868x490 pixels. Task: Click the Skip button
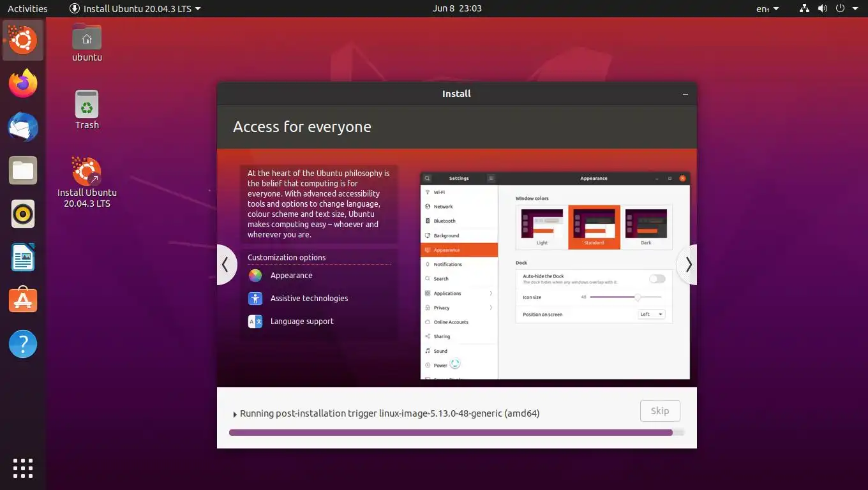coord(660,411)
